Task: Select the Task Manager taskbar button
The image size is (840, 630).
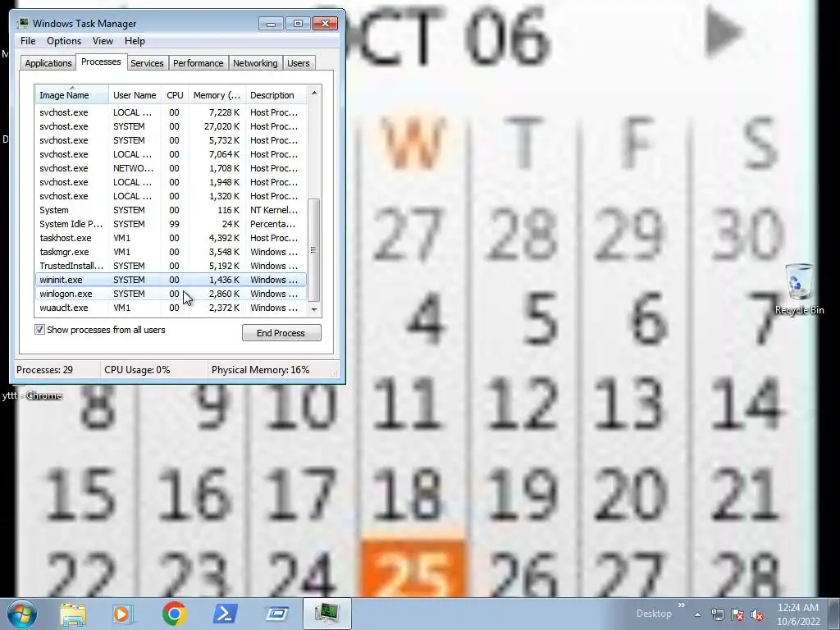Action: click(327, 614)
